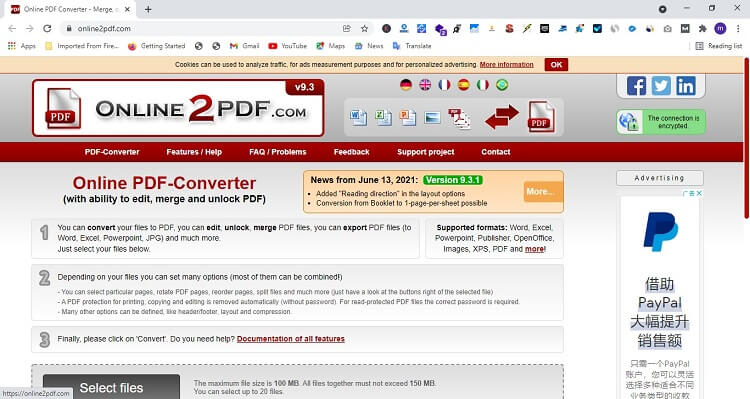The image size is (750, 399).
Task: Click 'More information' cookie link
Action: [x=507, y=65]
